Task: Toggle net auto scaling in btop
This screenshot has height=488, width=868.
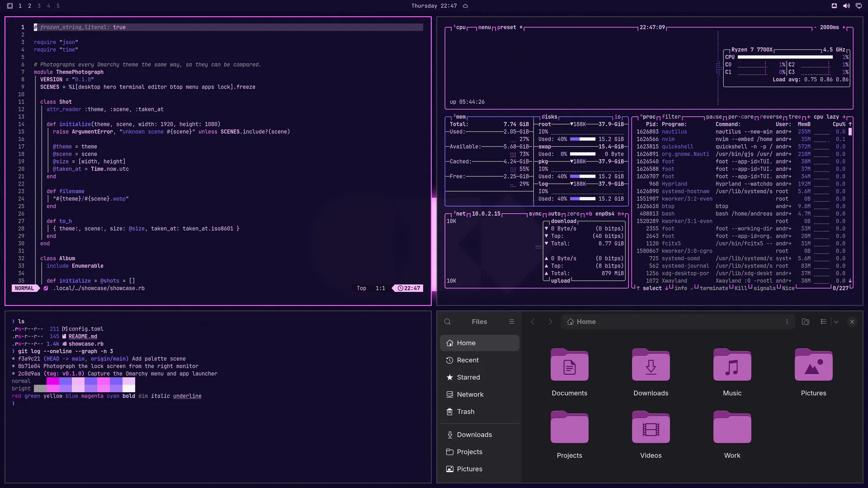Action: pos(554,214)
